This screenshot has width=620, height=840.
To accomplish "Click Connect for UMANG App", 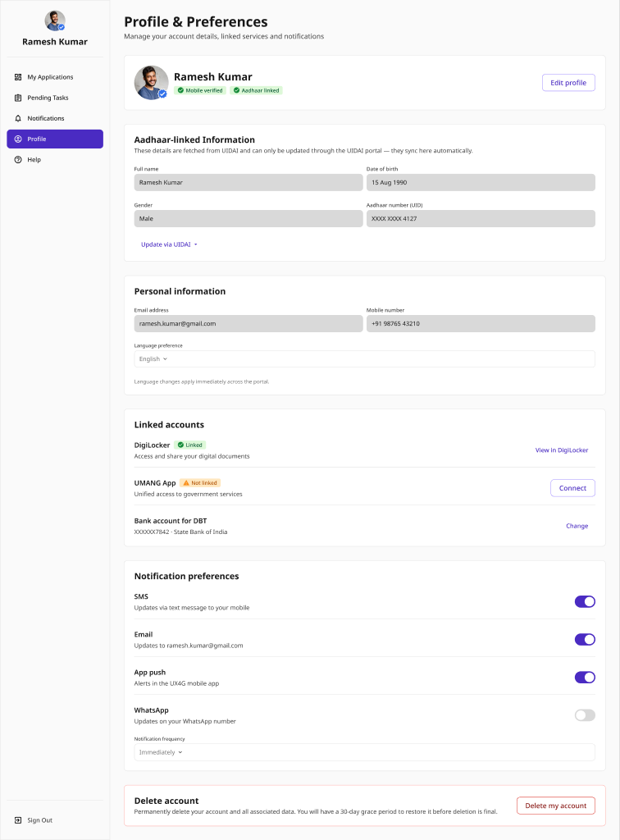I will [x=572, y=488].
